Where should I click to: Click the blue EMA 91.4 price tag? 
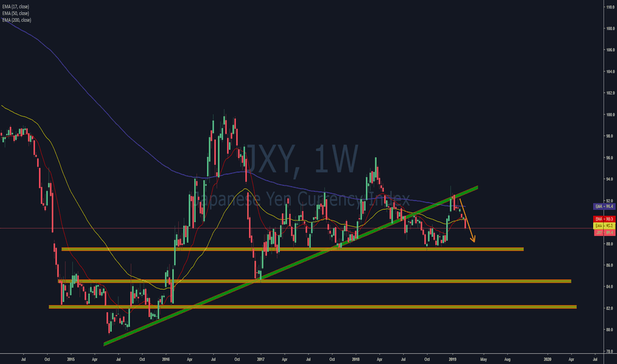tap(604, 206)
